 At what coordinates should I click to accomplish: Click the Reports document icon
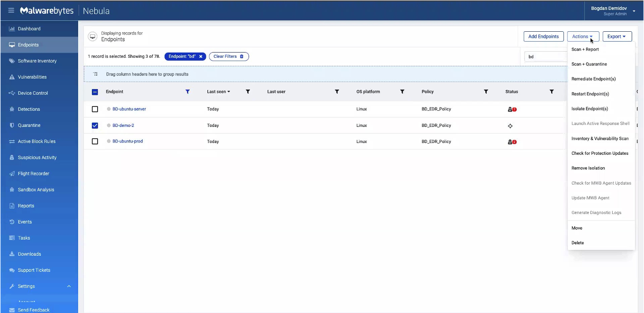12,206
